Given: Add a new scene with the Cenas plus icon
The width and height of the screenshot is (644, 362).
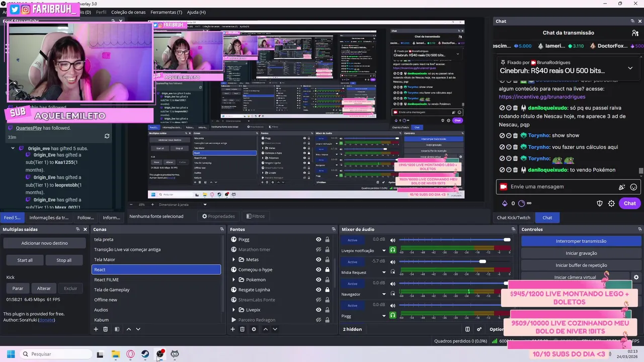Looking at the screenshot, I should coord(96,329).
